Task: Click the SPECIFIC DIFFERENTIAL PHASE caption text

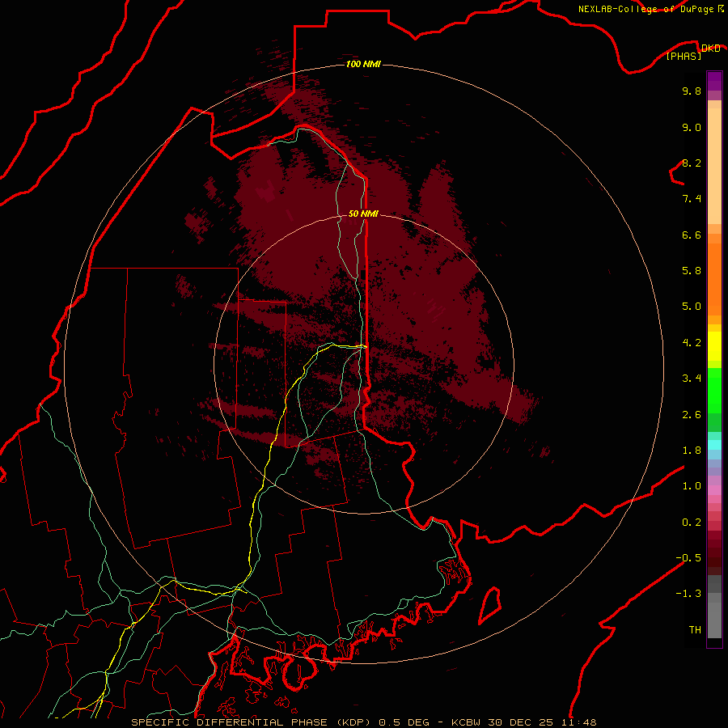Action: [x=230, y=722]
